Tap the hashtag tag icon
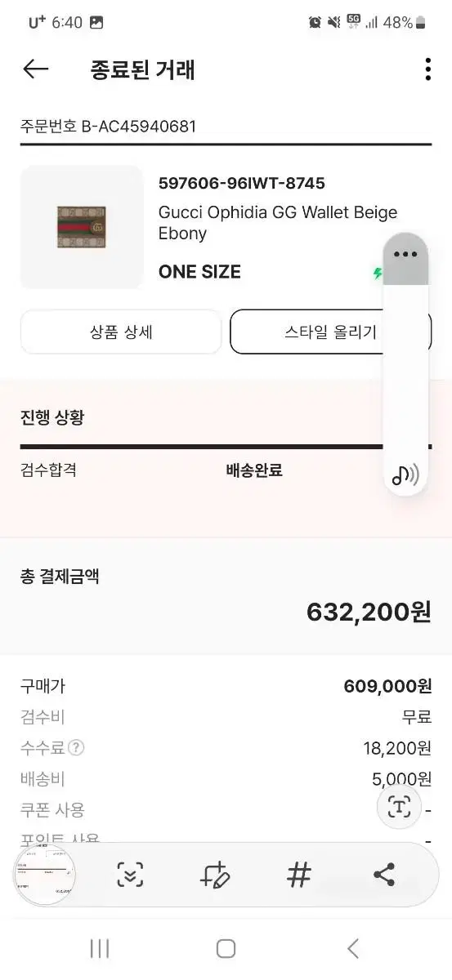 [299, 875]
